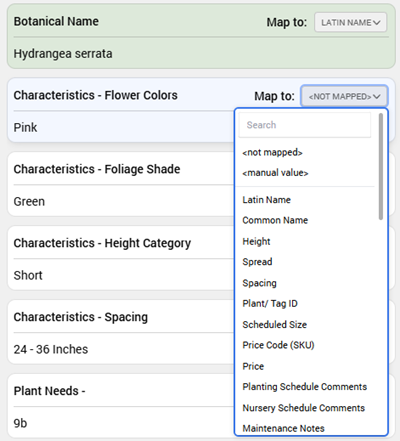The width and height of the screenshot is (400, 441).
Task: Choose the <manual value> option
Action: pyautogui.click(x=275, y=173)
